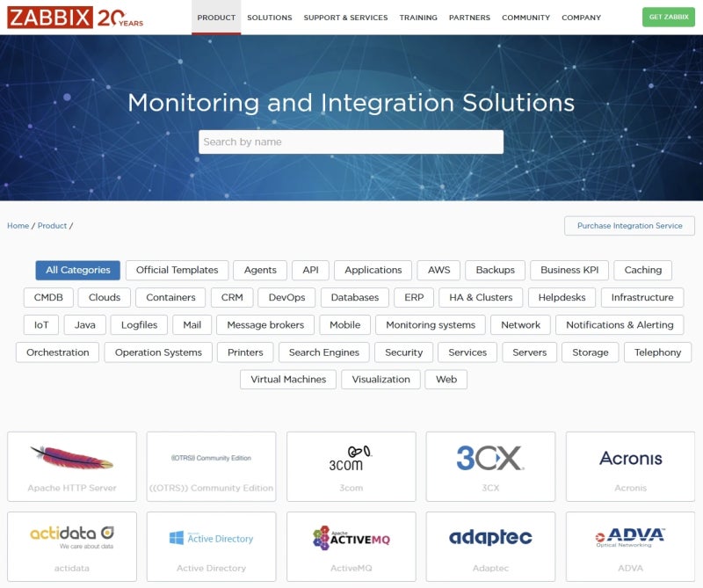Choose the Operation Systems category
Image resolution: width=703 pixels, height=588 pixels.
pyautogui.click(x=158, y=352)
